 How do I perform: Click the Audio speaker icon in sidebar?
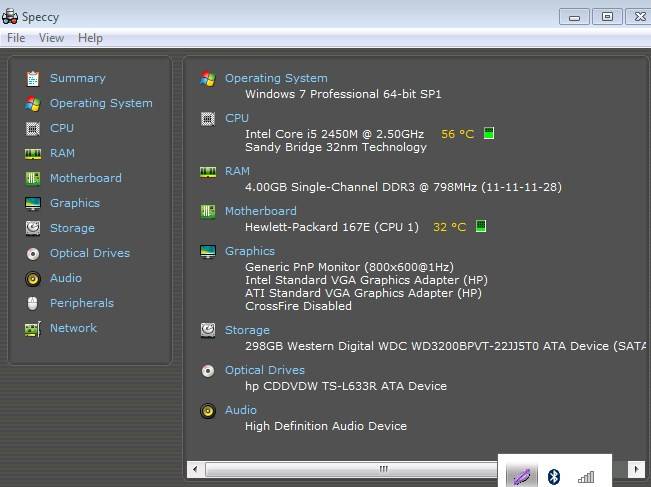pos(33,279)
